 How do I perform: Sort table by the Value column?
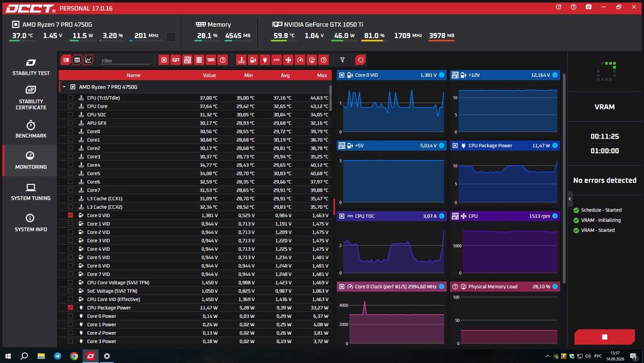(209, 75)
